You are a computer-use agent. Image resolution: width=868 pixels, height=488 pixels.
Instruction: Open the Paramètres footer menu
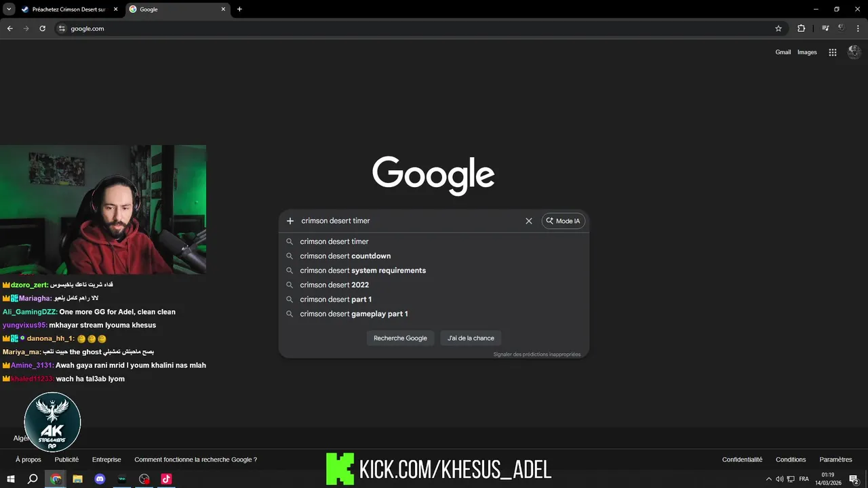click(x=835, y=460)
